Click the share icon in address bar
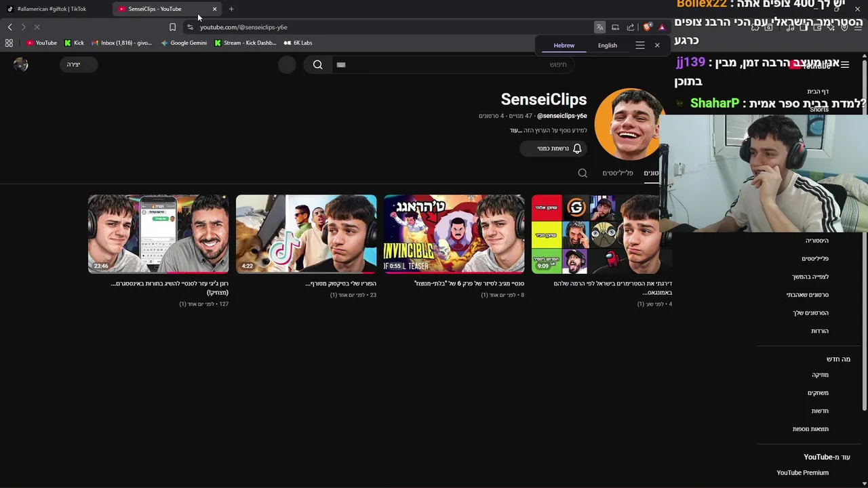This screenshot has height=488, width=868. click(631, 27)
